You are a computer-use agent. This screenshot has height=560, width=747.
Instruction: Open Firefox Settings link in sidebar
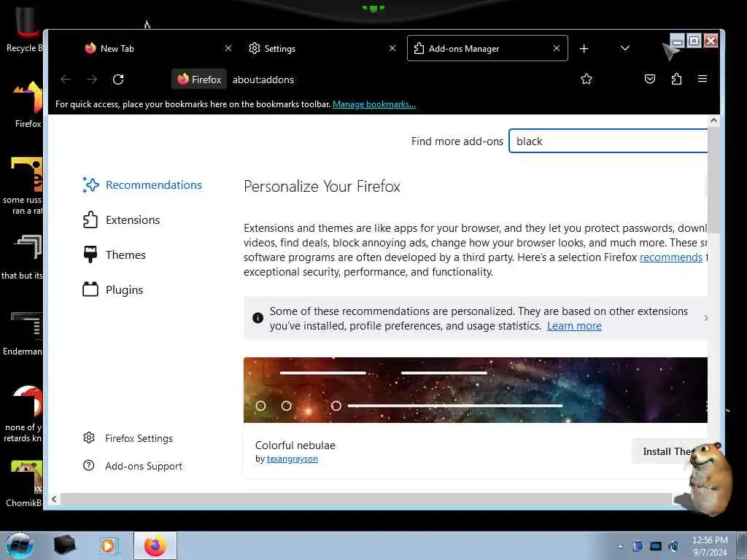(128, 438)
